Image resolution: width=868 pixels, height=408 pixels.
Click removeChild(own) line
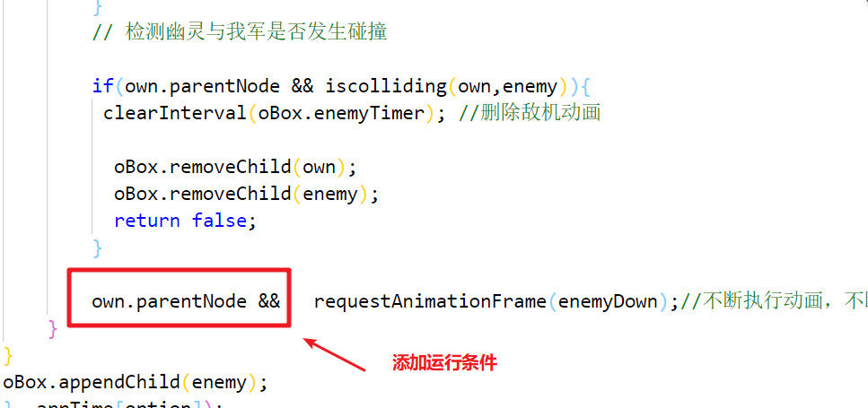[235, 167]
